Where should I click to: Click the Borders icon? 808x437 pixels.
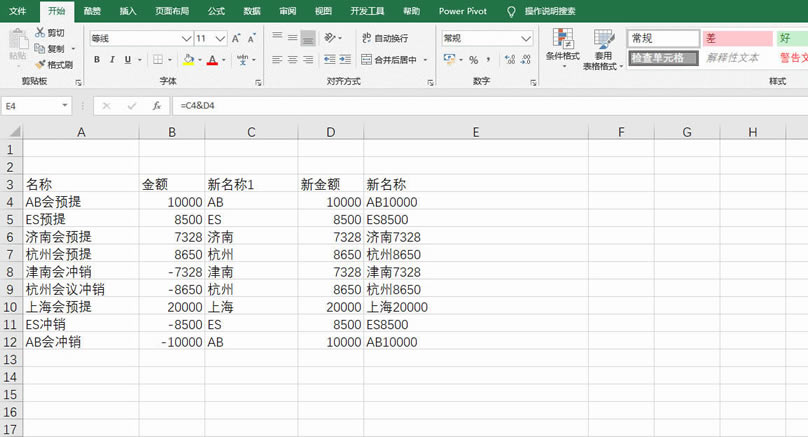(x=158, y=60)
